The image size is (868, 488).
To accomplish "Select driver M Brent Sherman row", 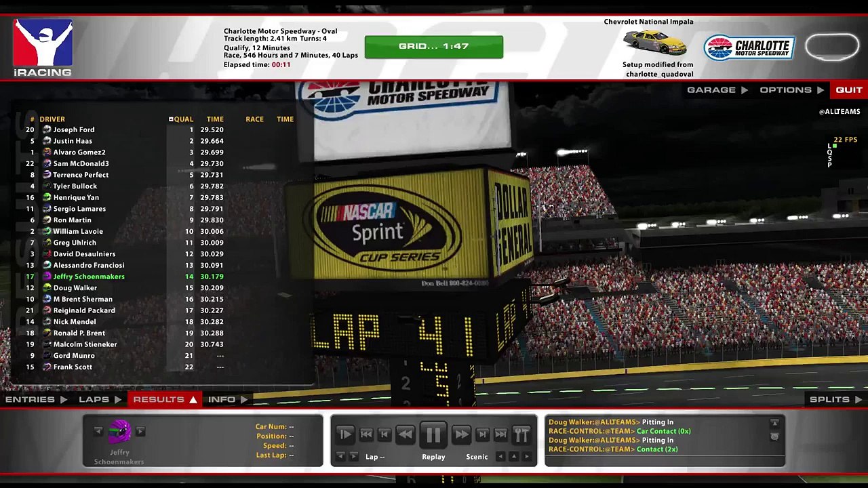I will pyautogui.click(x=125, y=299).
